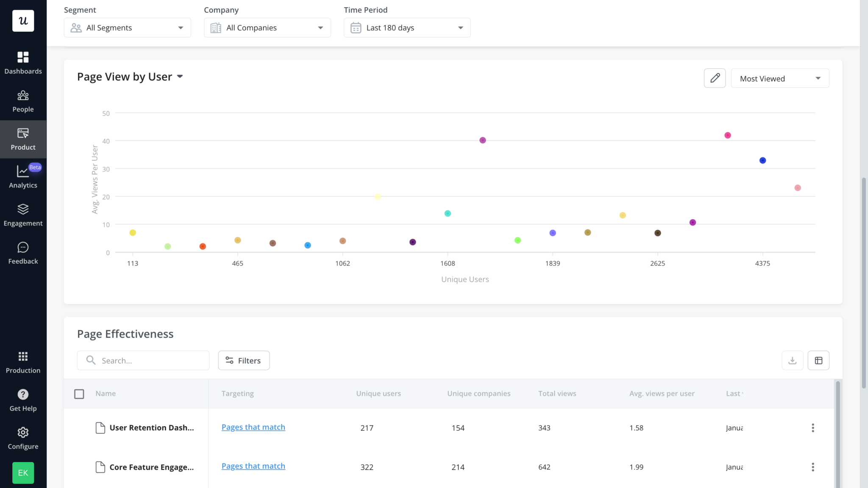The height and width of the screenshot is (488, 868).
Task: Open the Page View by User chart selector
Action: [x=180, y=76]
